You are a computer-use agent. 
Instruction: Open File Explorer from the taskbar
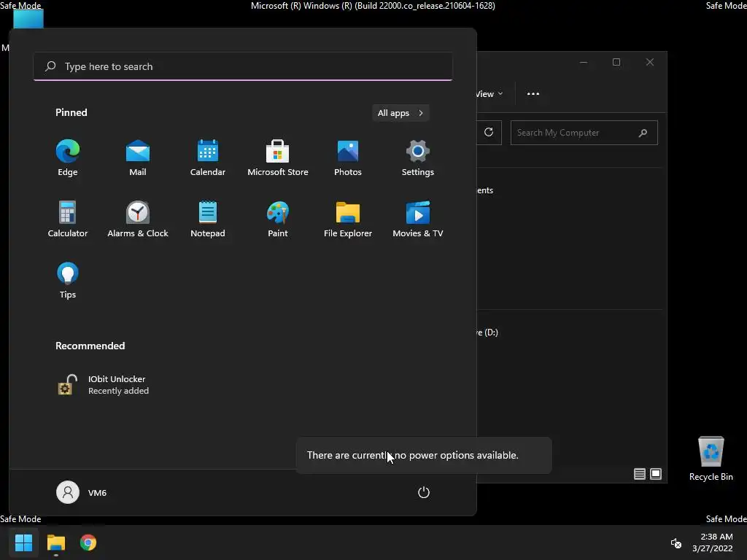click(x=55, y=542)
